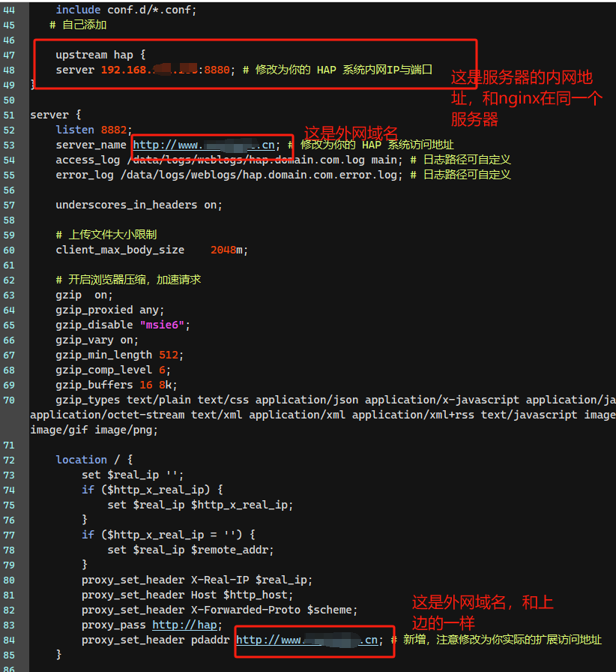The height and width of the screenshot is (672, 616).
Task: Click the gzip_comp_level value 6
Action: pos(162,370)
